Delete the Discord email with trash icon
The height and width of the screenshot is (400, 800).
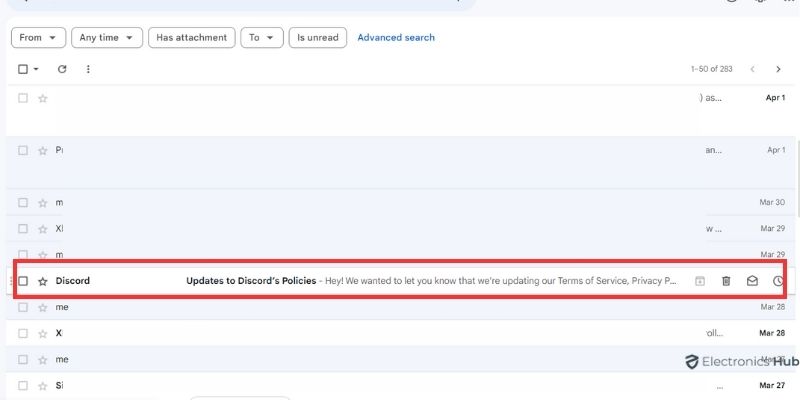(726, 281)
